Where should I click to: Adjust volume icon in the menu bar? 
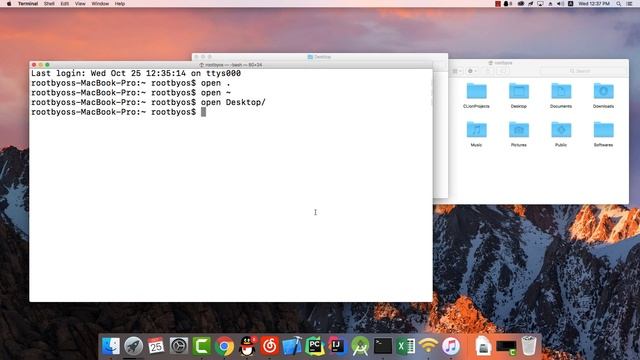[x=560, y=4]
